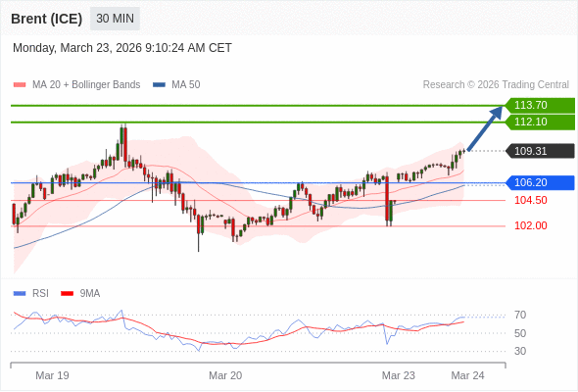
Task: Click the Research © 2026 Trading Central credit
Action: [496, 85]
